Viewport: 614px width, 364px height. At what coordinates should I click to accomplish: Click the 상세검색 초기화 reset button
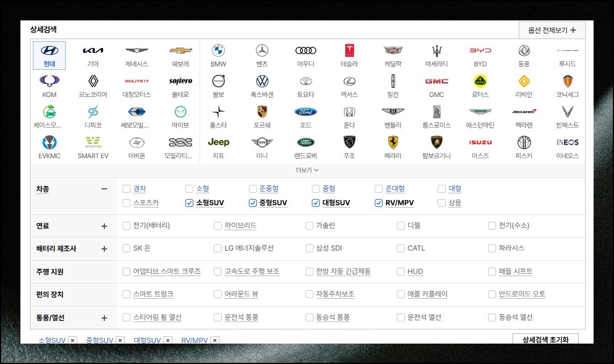tap(545, 340)
